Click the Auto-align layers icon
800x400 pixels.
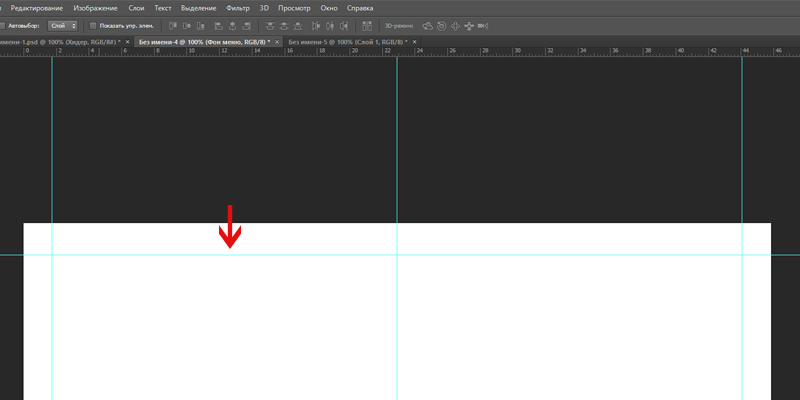(366, 25)
